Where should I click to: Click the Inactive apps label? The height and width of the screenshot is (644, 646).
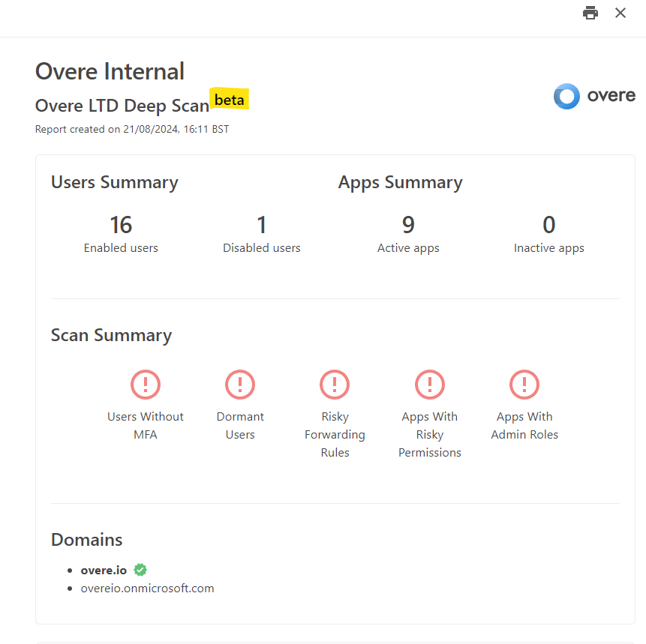[x=548, y=248]
